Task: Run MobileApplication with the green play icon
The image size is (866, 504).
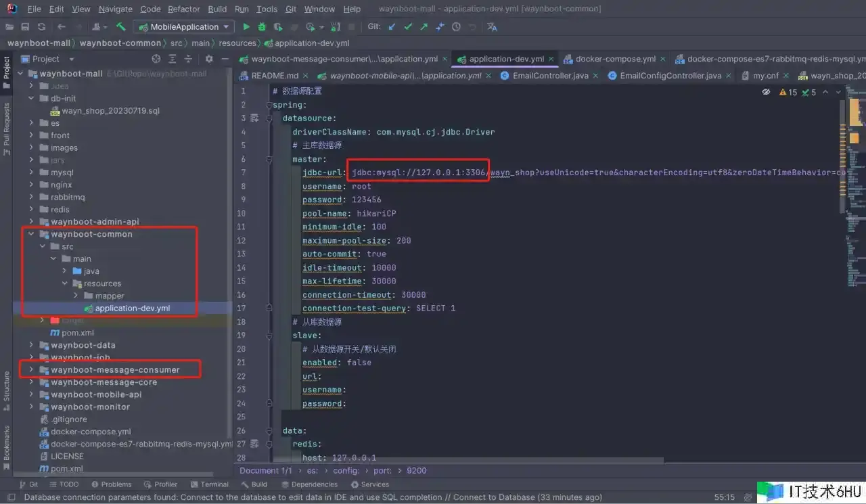Action: pyautogui.click(x=246, y=27)
